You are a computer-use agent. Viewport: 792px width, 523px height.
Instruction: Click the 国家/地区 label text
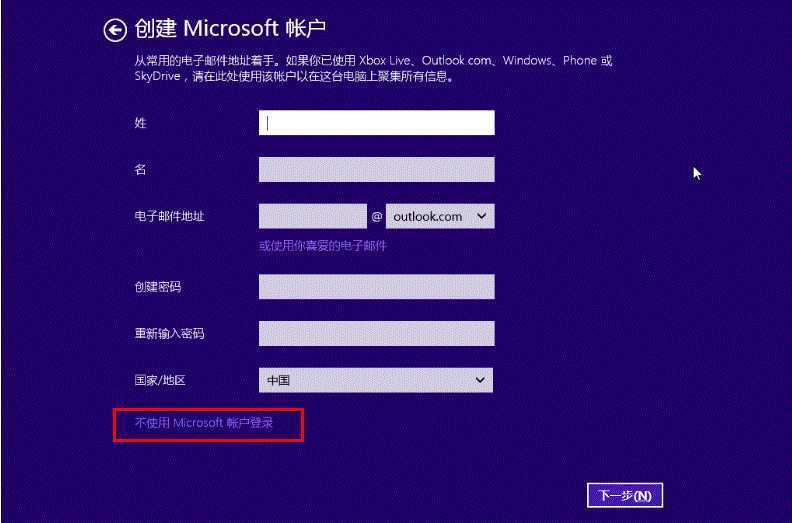(160, 380)
